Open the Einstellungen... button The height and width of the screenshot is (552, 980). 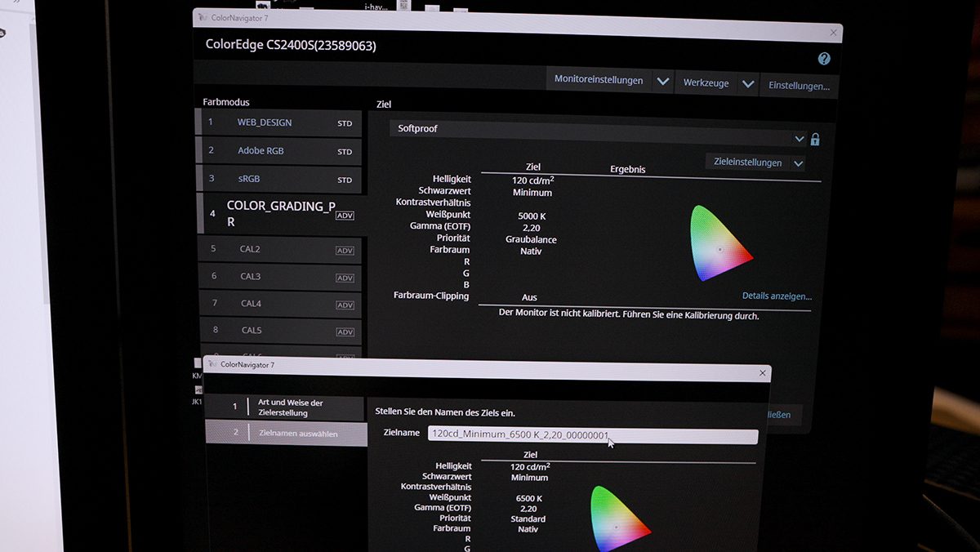(x=799, y=85)
